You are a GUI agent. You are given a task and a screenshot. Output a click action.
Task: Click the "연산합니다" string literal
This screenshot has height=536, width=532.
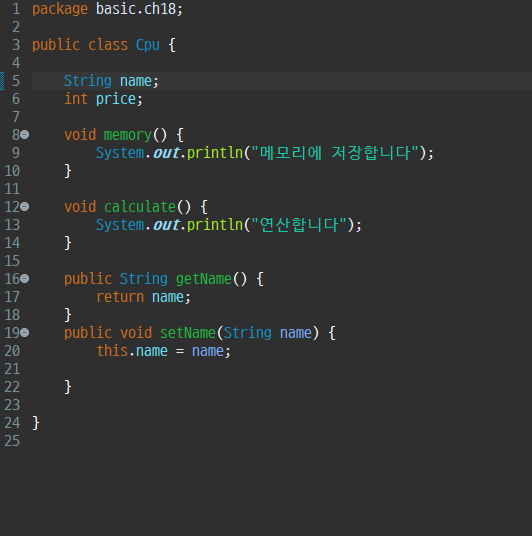click(299, 225)
